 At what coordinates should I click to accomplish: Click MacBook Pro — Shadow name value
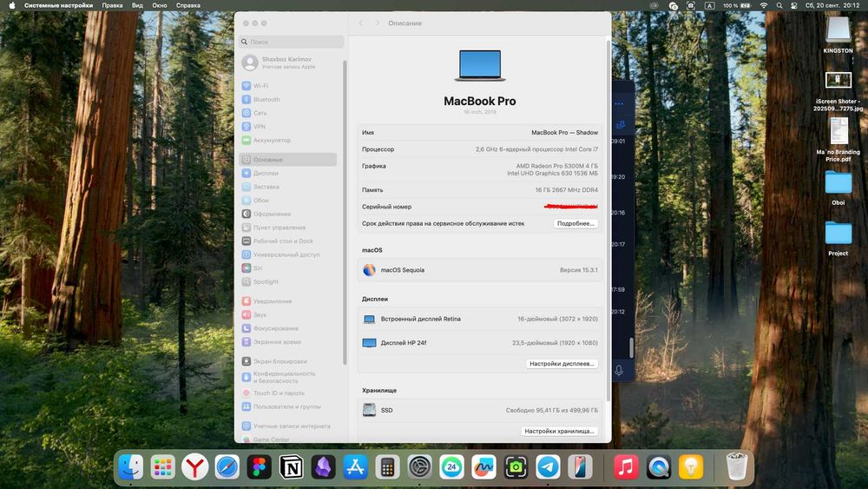coord(565,133)
